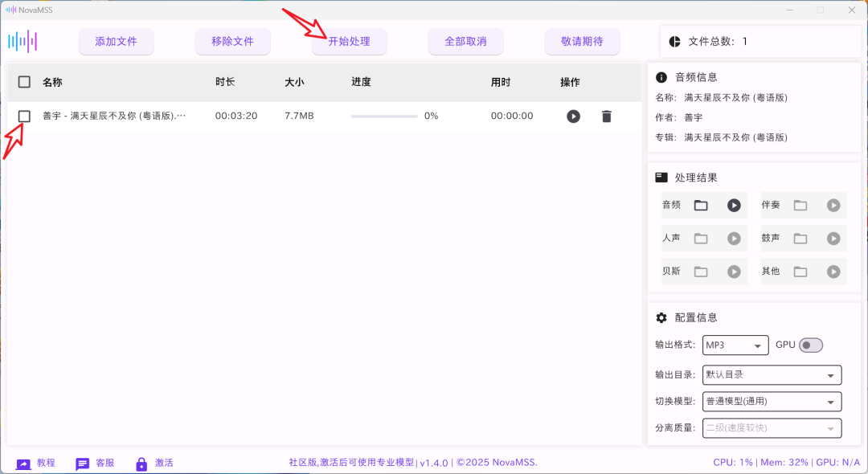Check the box for 善宇 song row
Image resolution: width=868 pixels, height=474 pixels.
[24, 116]
